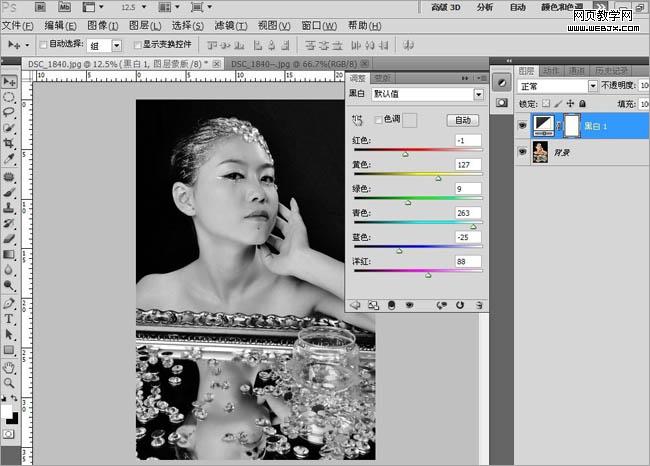The width and height of the screenshot is (650, 466).
Task: Click the 黄色 (Yellows) slider handle
Action: [x=439, y=179]
